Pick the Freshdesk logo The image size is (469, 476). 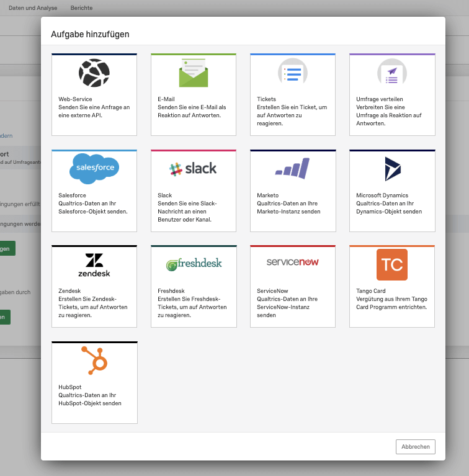(x=194, y=264)
